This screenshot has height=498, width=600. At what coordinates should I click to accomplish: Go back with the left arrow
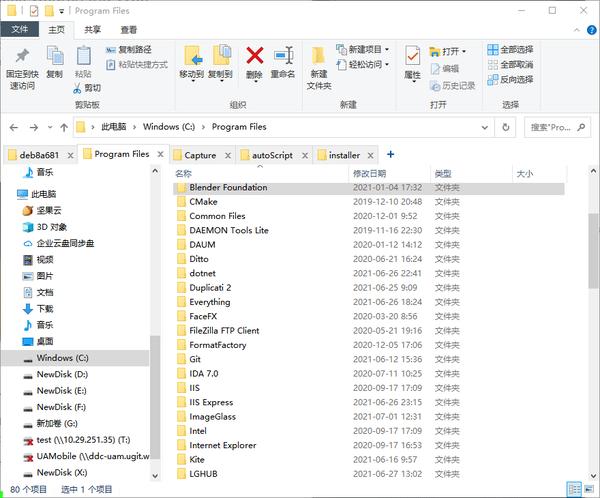[x=14, y=127]
